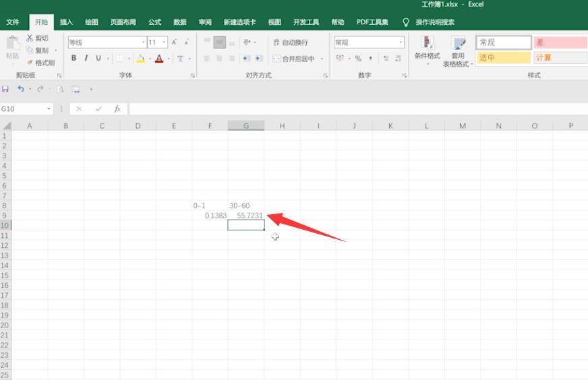Image resolution: width=588 pixels, height=380 pixels.
Task: Select the cell containing 55.7231
Action: click(x=246, y=216)
